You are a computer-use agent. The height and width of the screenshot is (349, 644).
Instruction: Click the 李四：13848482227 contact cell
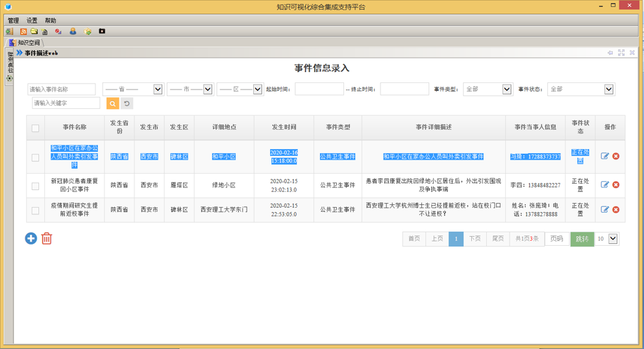[x=535, y=185]
